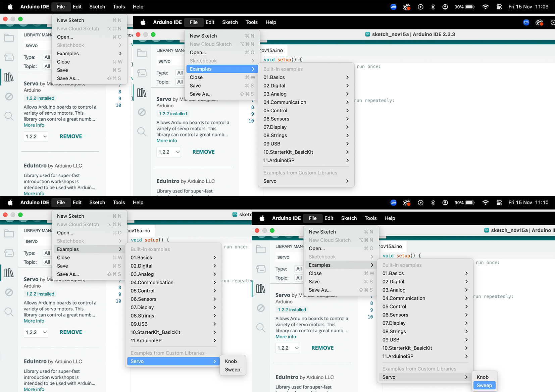The height and width of the screenshot is (392, 555).
Task: Open Search magnifier icon in top-left screenshot sidebar
Action: click(9, 116)
